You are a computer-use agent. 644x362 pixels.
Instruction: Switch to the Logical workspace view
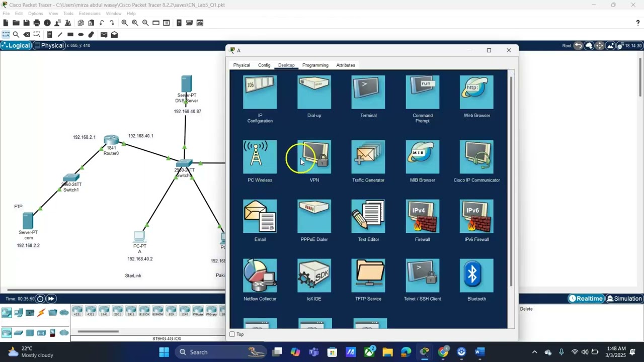coord(16,46)
